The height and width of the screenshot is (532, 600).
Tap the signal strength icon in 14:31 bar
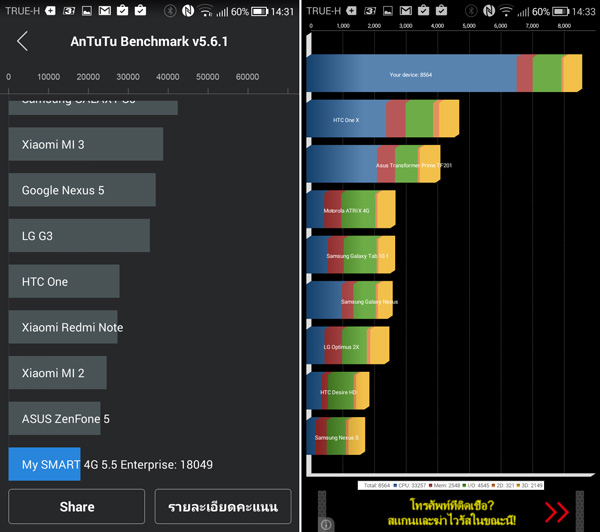click(x=222, y=12)
